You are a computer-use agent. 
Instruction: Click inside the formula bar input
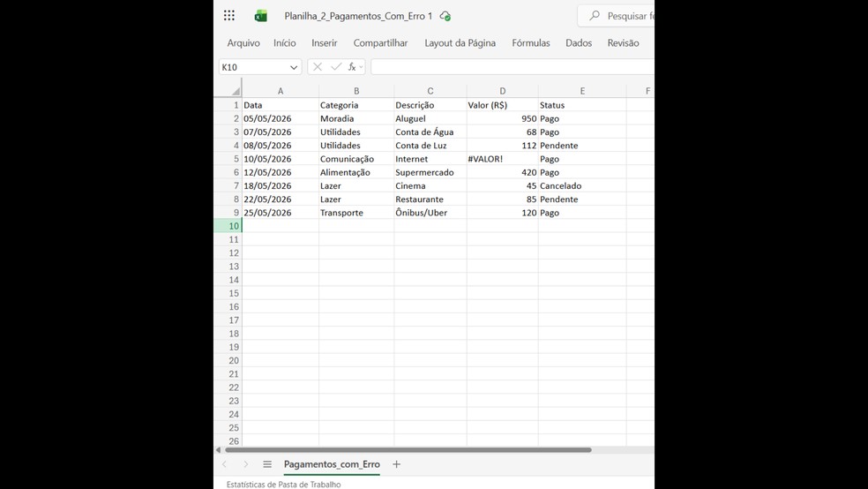(513, 67)
